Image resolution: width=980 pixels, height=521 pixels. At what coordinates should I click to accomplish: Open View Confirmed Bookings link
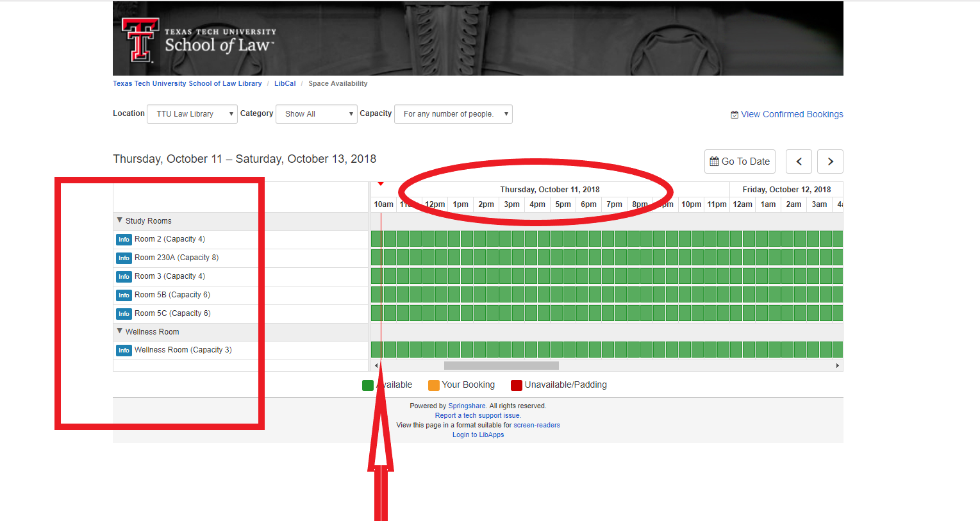(792, 114)
